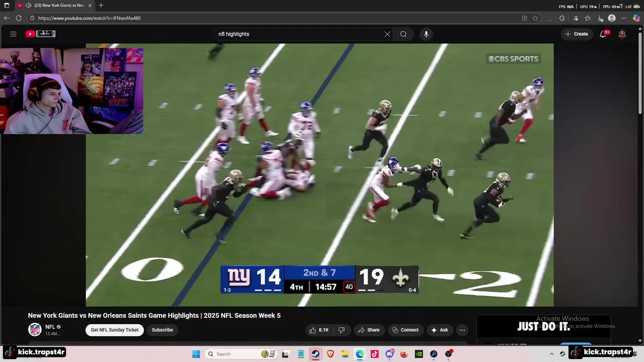Open the split screen apps icon in address bar
Screen dimensions: 644x362
coord(524,18)
